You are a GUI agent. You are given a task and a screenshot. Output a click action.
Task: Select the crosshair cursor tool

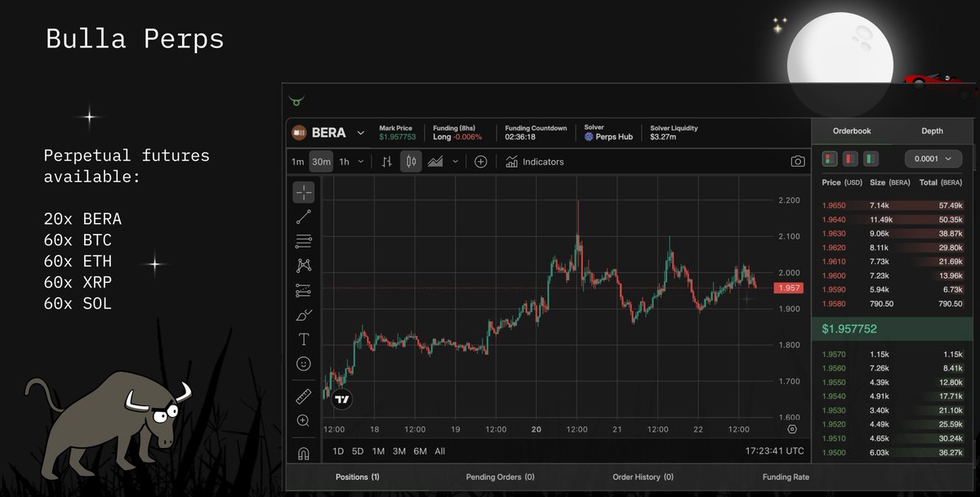(x=303, y=193)
